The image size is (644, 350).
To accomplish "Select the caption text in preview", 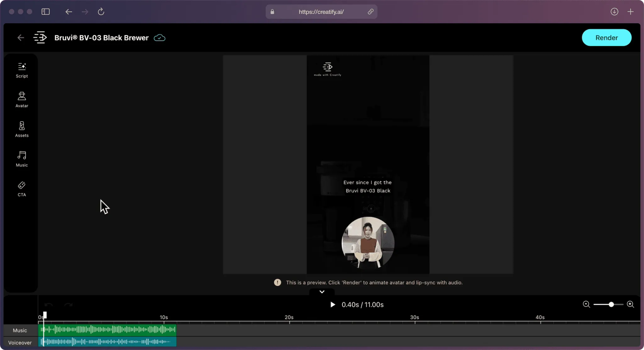I will [368, 187].
